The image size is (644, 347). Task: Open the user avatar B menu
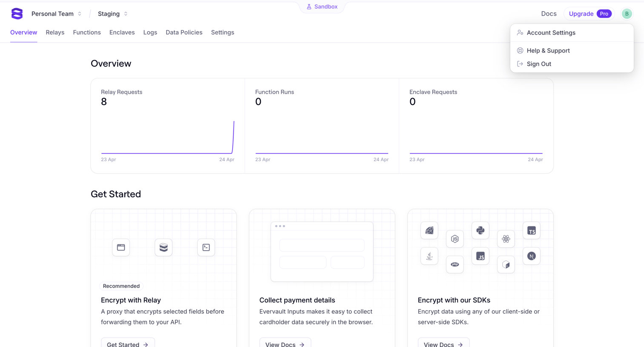(627, 14)
